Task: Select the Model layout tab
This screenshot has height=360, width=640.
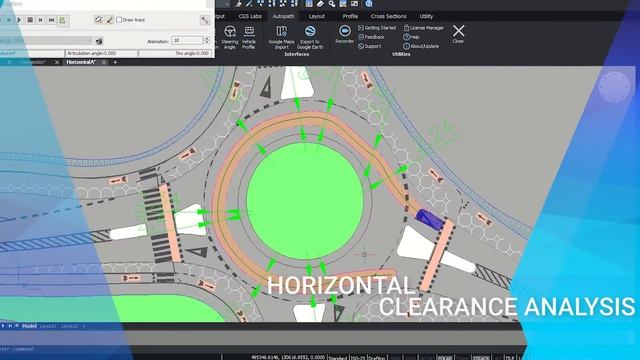Action: tap(29, 326)
